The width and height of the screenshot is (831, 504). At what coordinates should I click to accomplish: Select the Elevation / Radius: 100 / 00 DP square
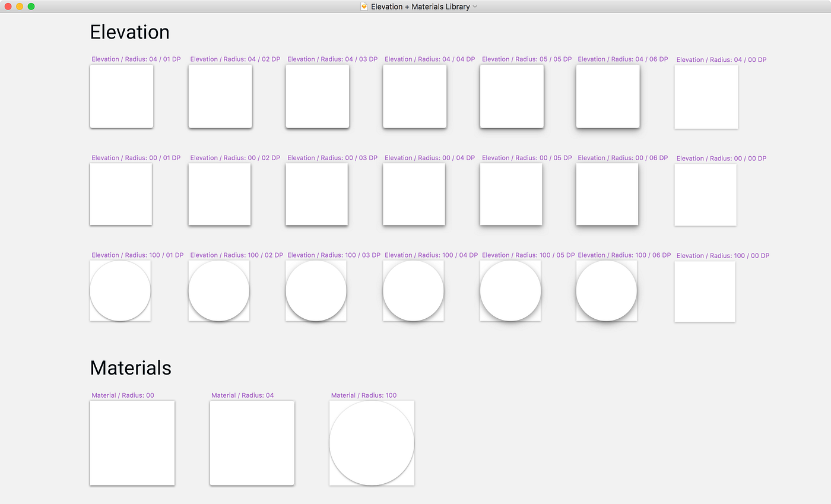pyautogui.click(x=705, y=291)
